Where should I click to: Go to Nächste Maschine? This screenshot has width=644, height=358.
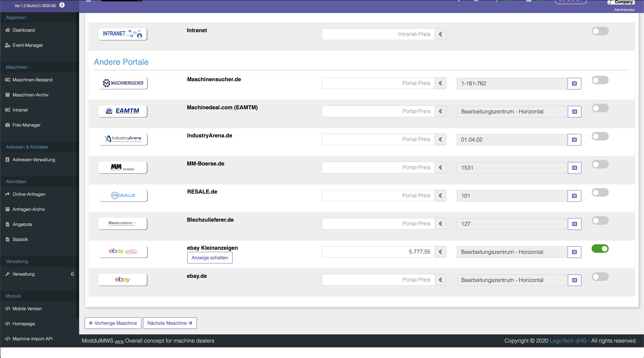tap(170, 323)
